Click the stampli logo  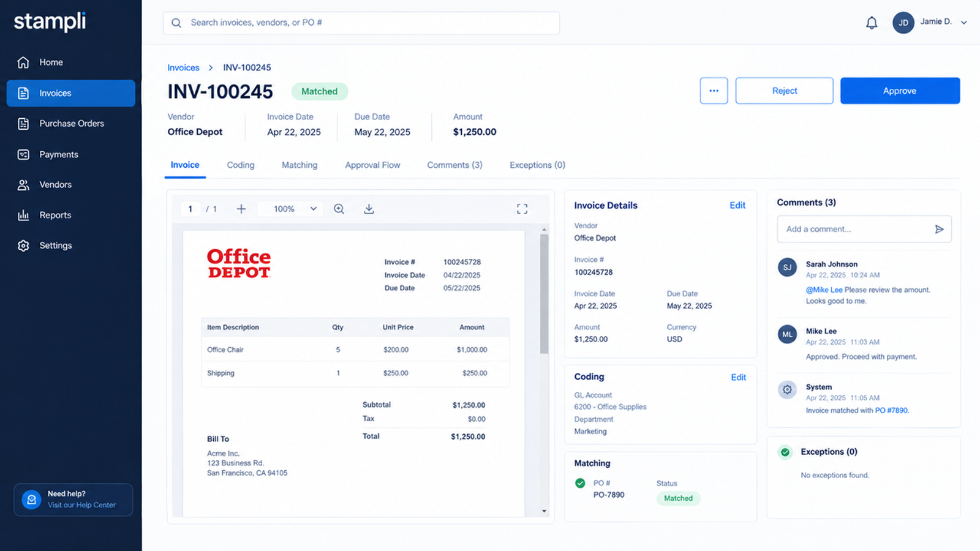(50, 22)
